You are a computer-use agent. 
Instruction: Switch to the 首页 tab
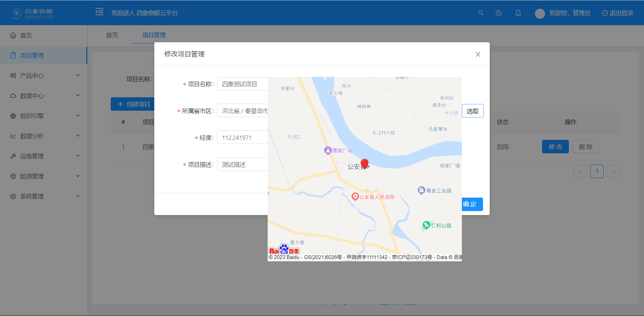click(x=112, y=35)
